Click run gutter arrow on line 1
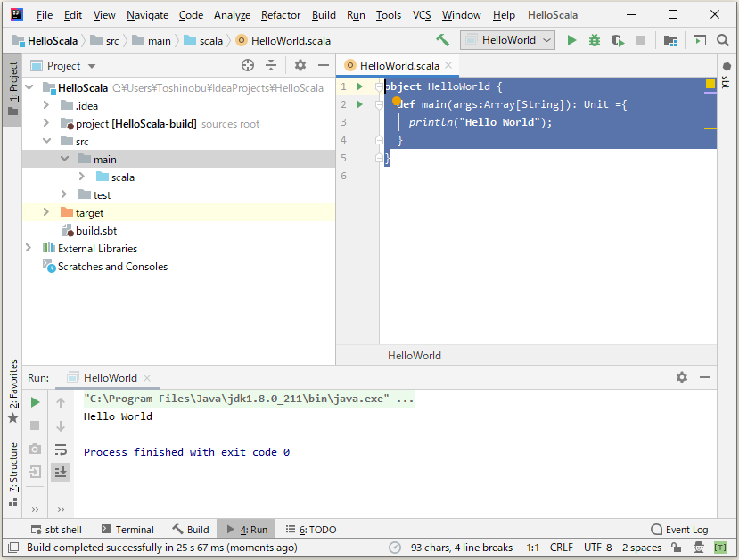Screen dimensions: 739x560 tap(359, 86)
